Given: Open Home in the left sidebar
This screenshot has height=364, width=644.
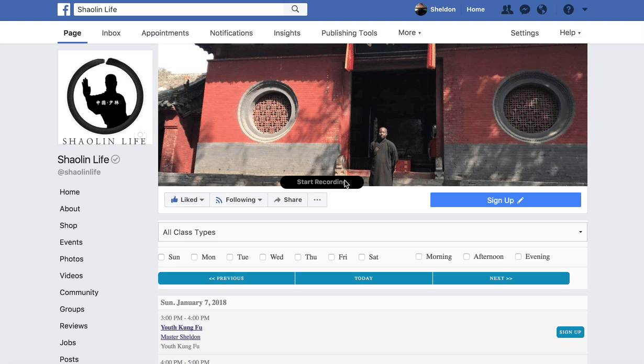Looking at the screenshot, I should pyautogui.click(x=70, y=192).
